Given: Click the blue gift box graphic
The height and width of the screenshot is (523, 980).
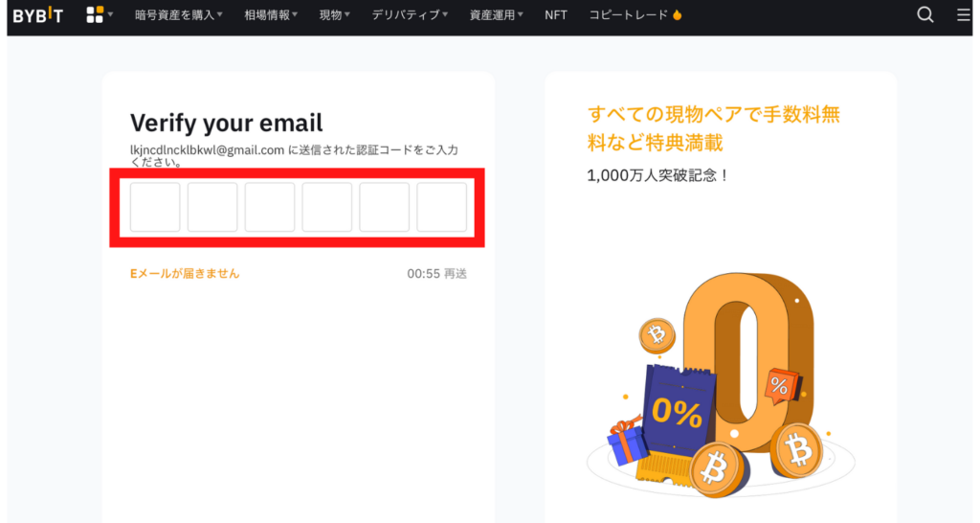Looking at the screenshot, I should (x=627, y=441).
